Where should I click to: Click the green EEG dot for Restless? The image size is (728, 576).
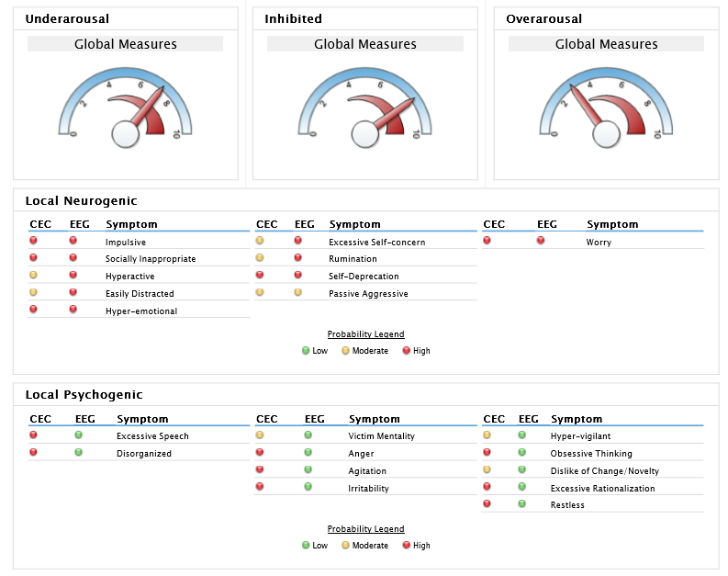pos(521,503)
